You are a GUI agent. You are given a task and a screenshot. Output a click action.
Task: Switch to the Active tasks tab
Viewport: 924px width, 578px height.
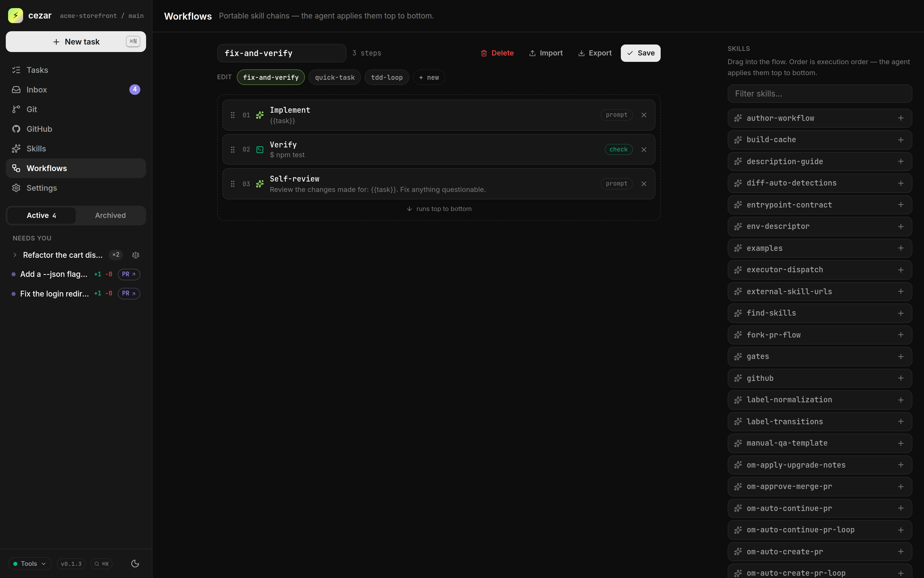click(x=41, y=216)
